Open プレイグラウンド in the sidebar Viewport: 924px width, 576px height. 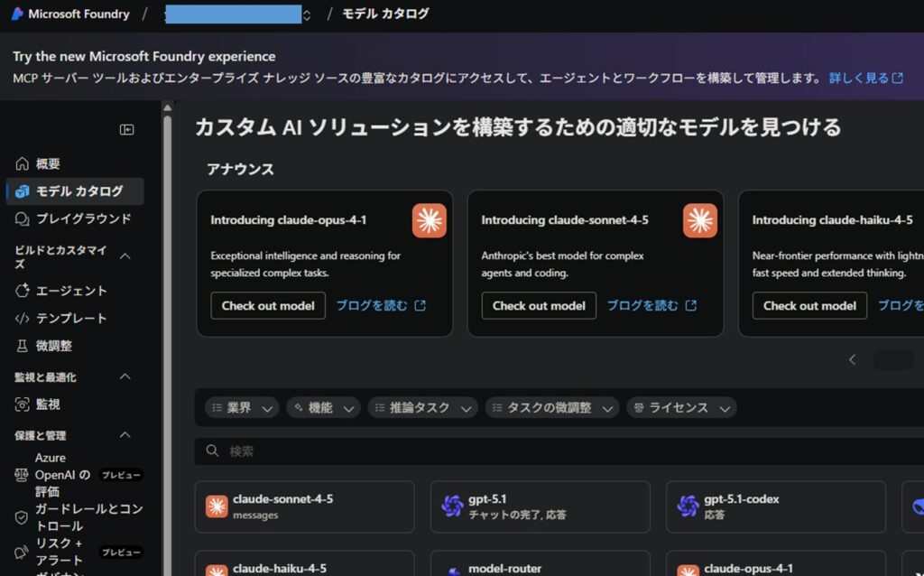(x=83, y=218)
